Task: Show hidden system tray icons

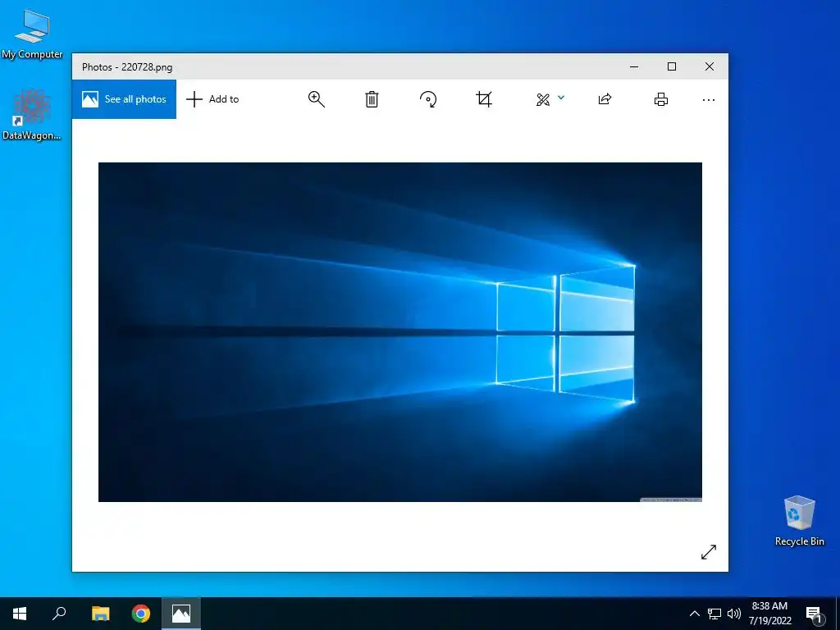Action: coord(694,614)
